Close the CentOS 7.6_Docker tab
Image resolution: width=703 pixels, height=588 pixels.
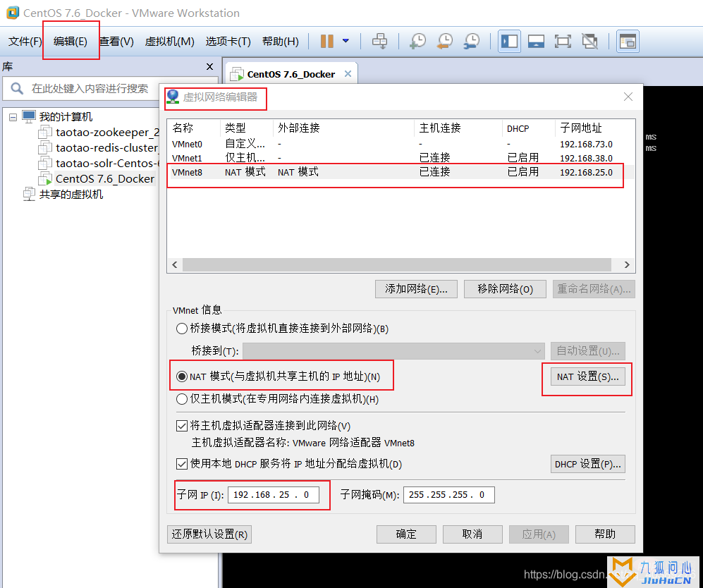coord(348,74)
